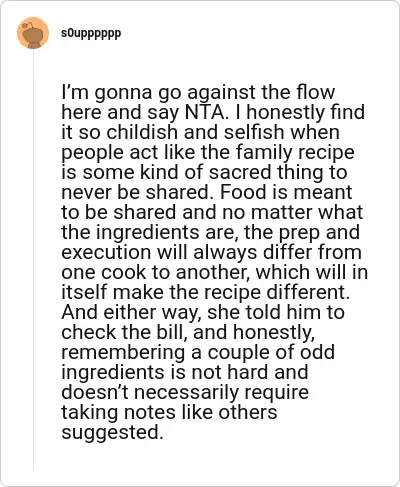Visit the s0upppppp username profile link
The height and width of the screenshot is (487, 400).
click(91, 33)
